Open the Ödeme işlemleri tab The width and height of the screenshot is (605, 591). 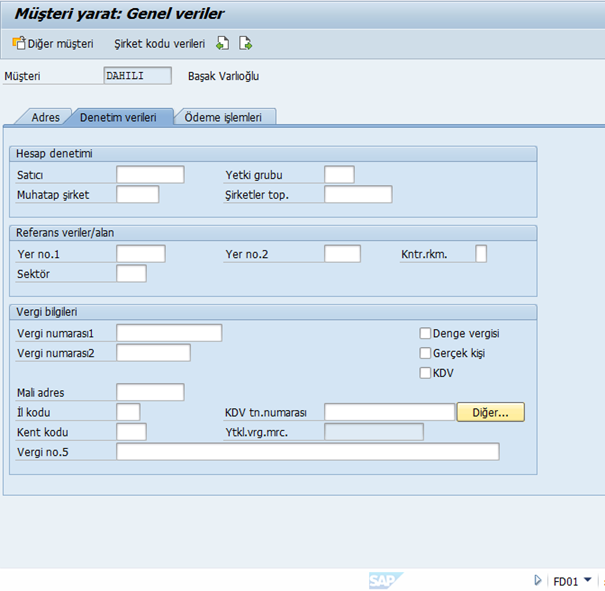pyautogui.click(x=225, y=117)
